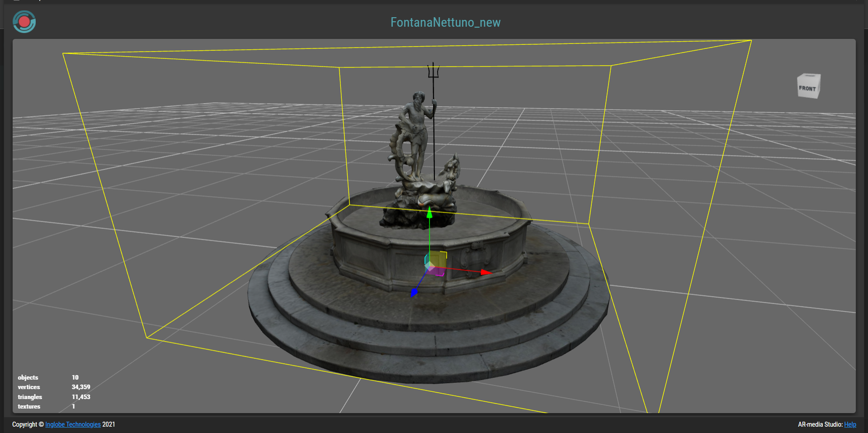Click the objects count value 10
The image size is (868, 433).
(75, 377)
